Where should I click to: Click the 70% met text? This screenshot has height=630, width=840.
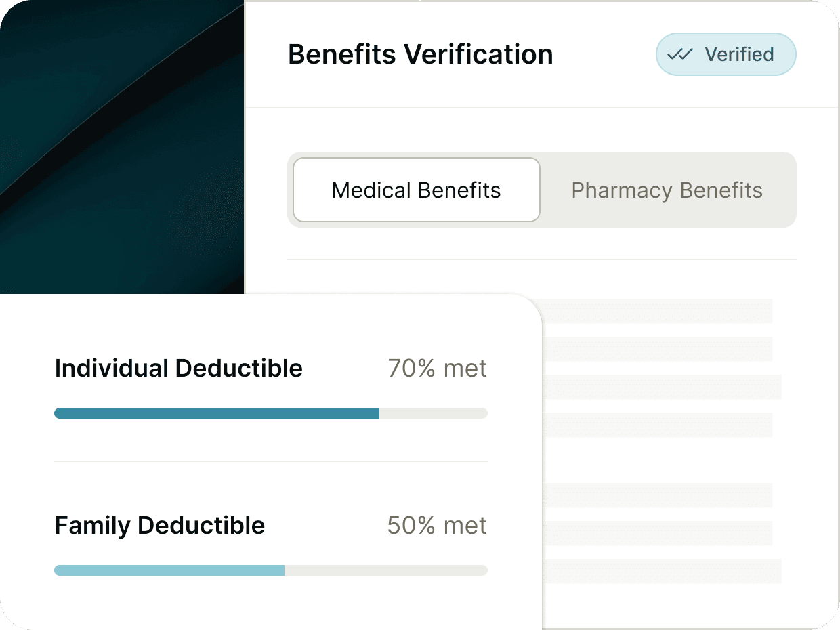click(x=438, y=369)
